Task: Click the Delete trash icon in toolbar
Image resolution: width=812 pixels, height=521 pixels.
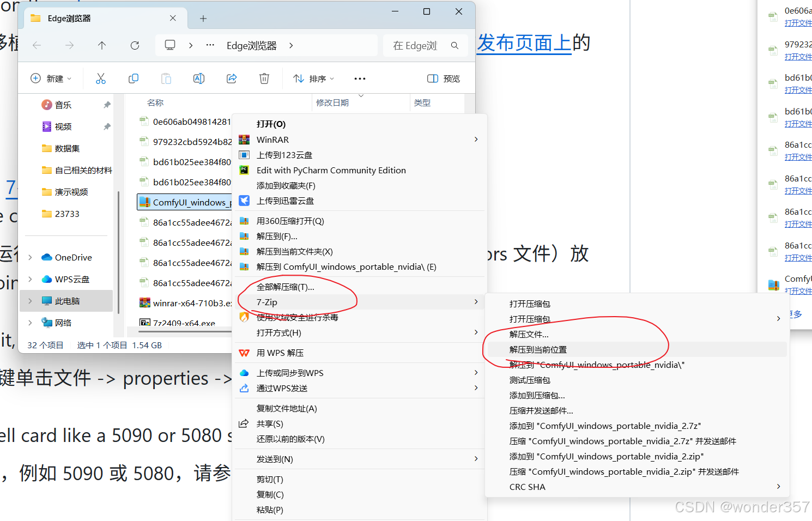Action: click(264, 78)
